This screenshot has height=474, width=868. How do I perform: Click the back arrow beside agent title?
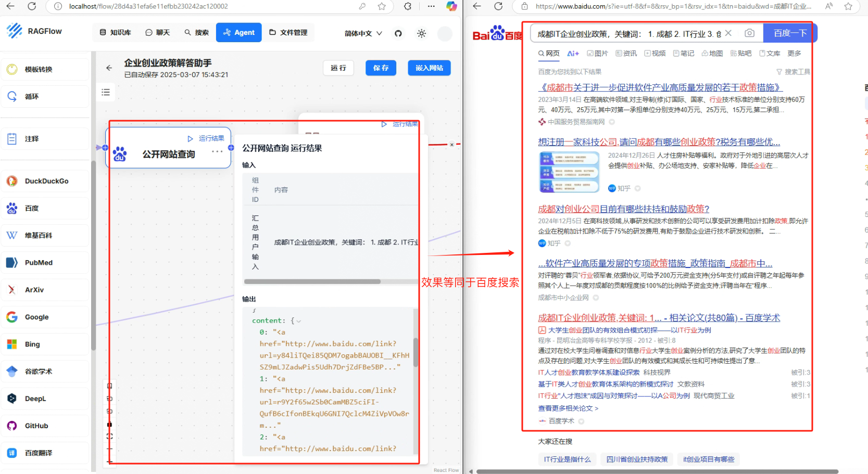tap(109, 68)
